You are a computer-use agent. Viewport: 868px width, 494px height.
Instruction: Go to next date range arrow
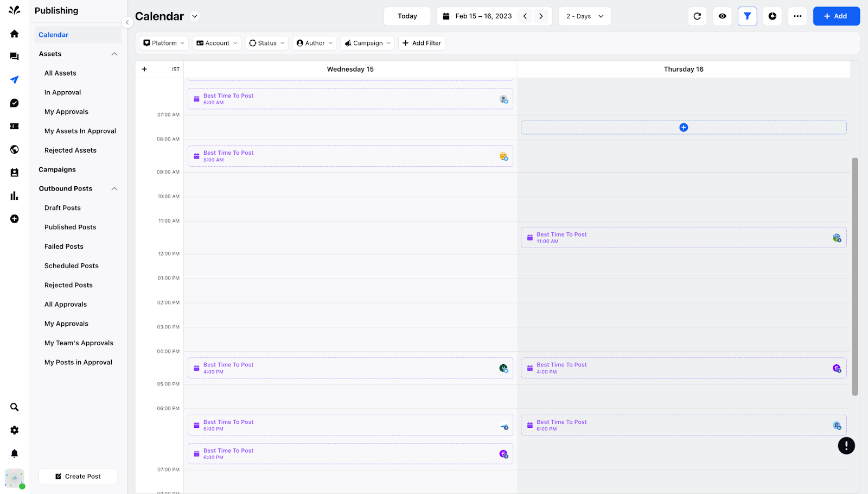point(541,16)
